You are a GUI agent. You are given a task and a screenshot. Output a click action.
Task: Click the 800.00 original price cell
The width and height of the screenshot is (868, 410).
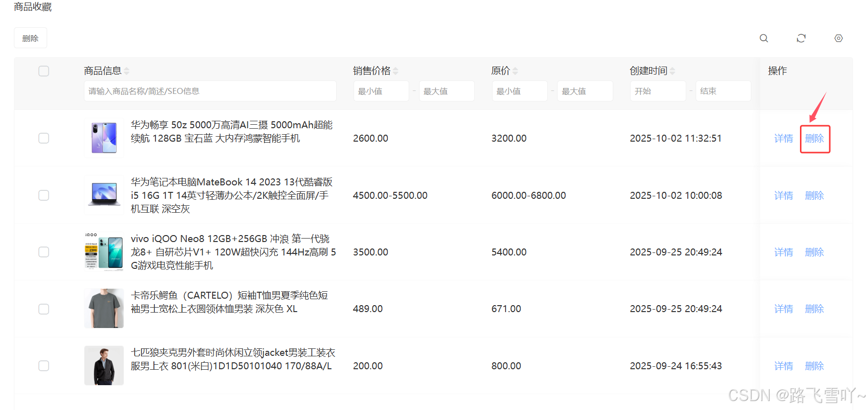506,366
